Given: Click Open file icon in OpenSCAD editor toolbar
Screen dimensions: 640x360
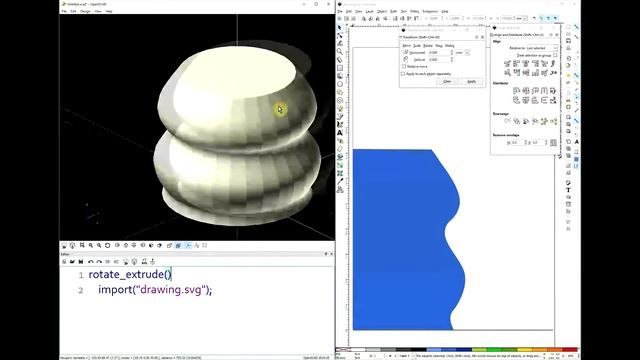Looking at the screenshot, I should tap(72, 262).
